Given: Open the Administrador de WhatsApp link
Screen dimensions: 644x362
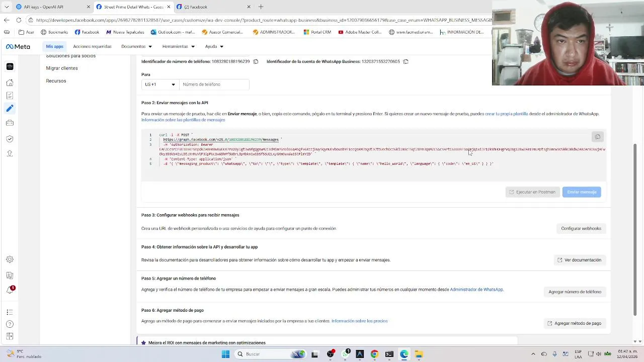Looking at the screenshot, I should click(476, 290).
